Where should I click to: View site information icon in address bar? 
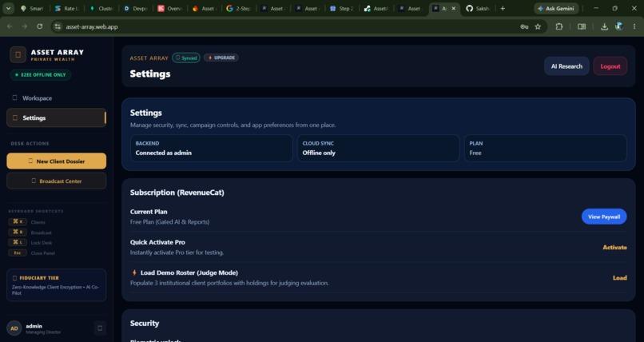click(x=58, y=26)
